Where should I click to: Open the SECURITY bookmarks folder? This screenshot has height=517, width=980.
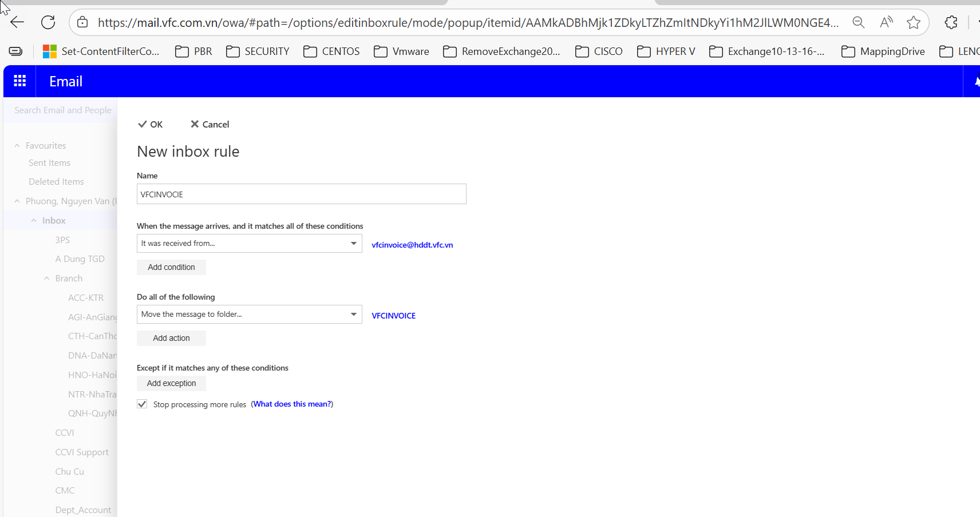258,51
